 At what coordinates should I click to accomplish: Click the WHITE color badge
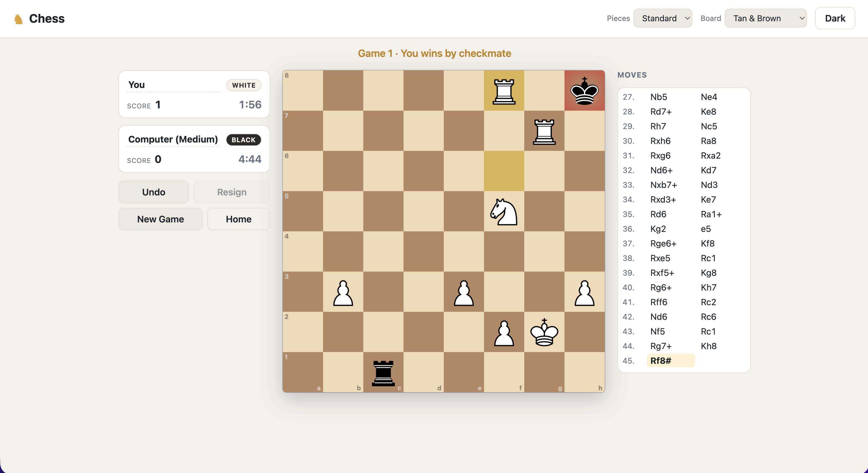pyautogui.click(x=244, y=85)
